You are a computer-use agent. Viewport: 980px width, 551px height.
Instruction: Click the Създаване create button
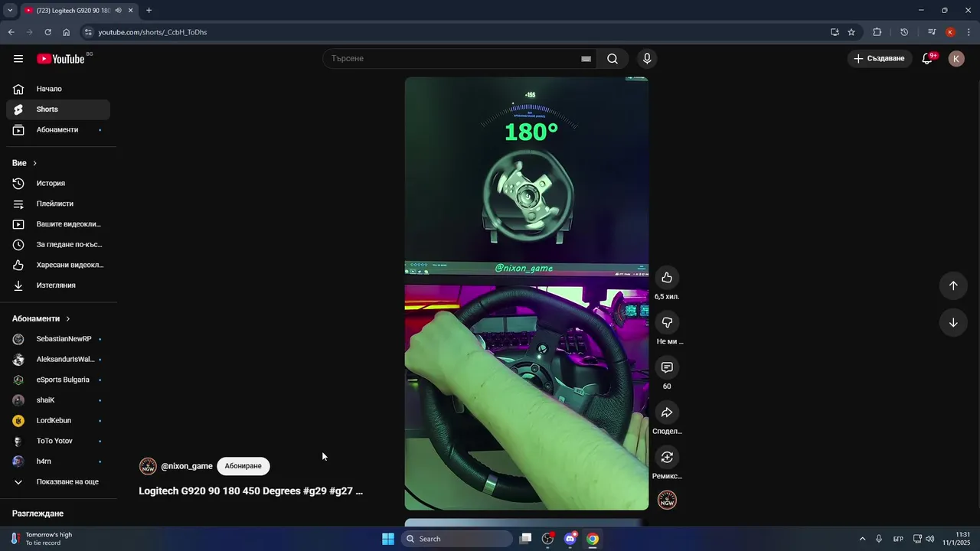tap(880, 59)
